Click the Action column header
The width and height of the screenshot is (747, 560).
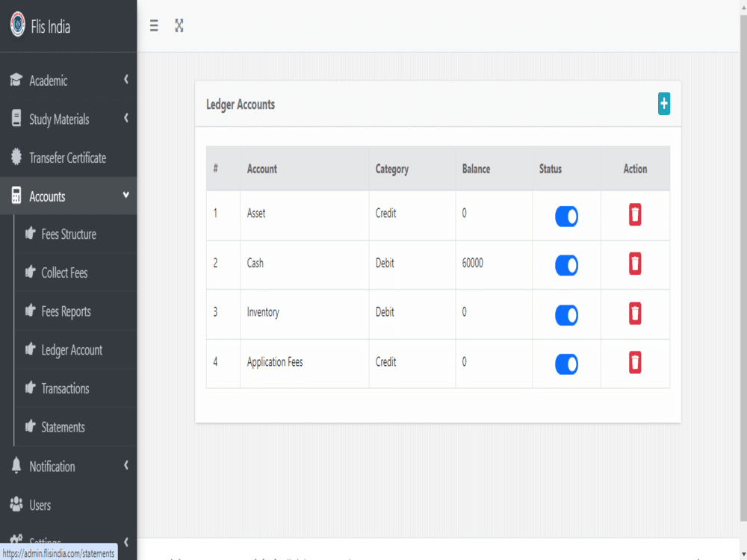click(635, 169)
